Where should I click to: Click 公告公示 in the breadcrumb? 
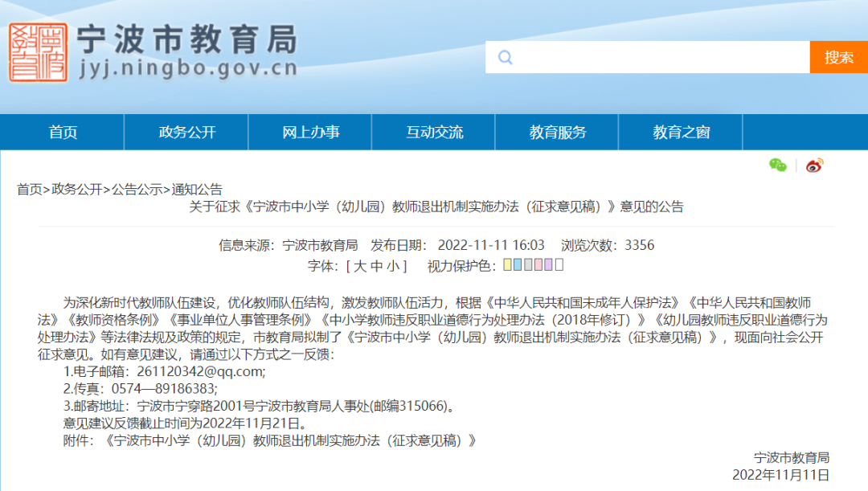(137, 190)
